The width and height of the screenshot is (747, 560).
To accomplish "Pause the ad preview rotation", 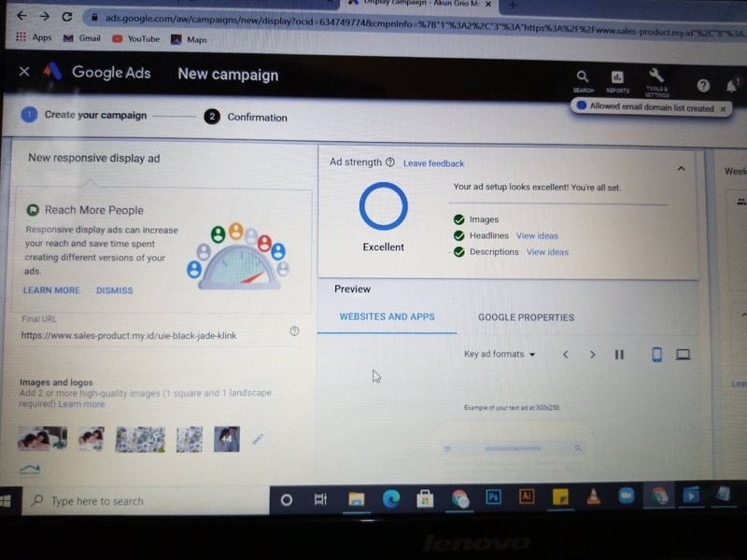I will coord(619,355).
